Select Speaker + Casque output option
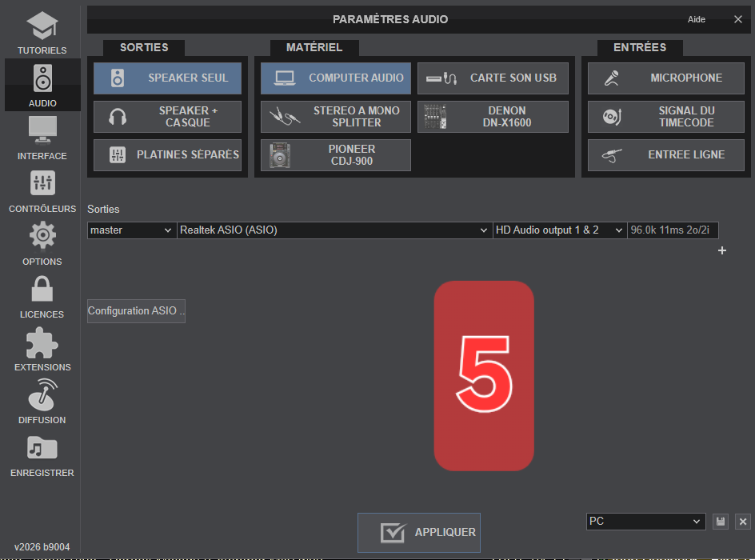Image resolution: width=755 pixels, height=560 pixels. coord(167,117)
